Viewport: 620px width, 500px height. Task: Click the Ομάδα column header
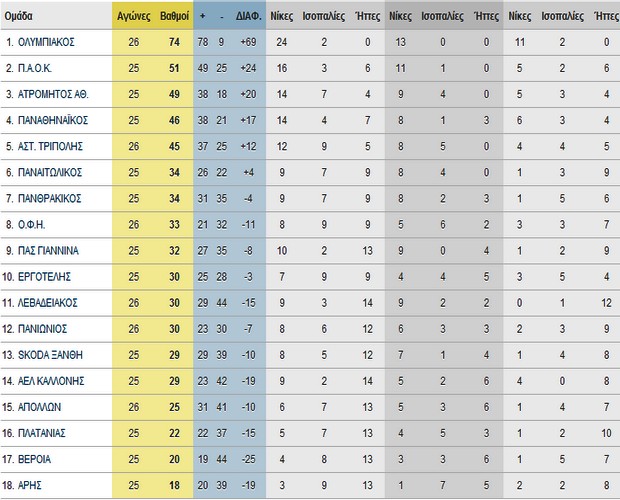tap(21, 17)
